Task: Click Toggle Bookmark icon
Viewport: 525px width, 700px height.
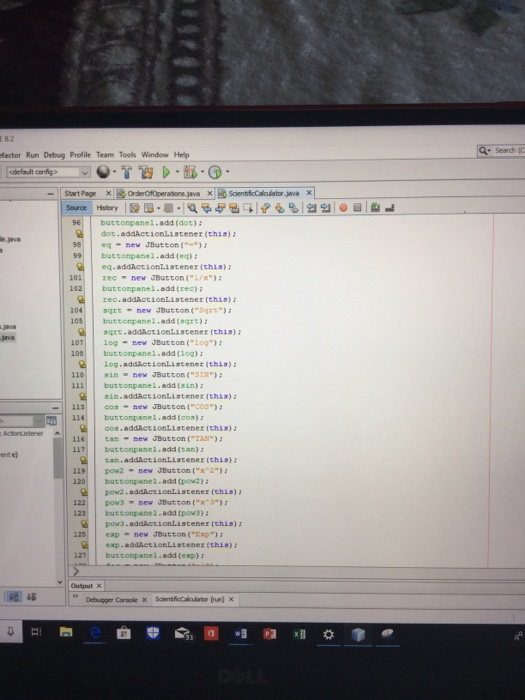Action: (x=293, y=208)
